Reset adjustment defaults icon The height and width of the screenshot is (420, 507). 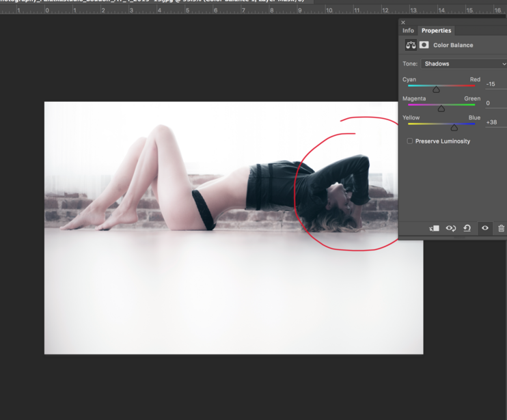pos(467,228)
